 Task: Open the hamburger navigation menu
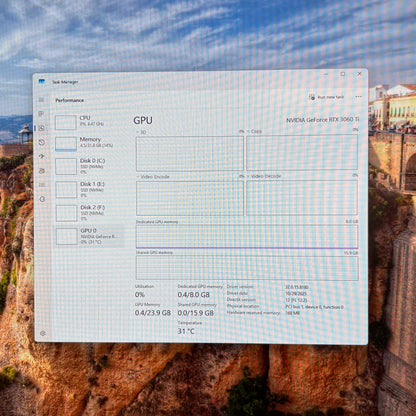coord(41,100)
